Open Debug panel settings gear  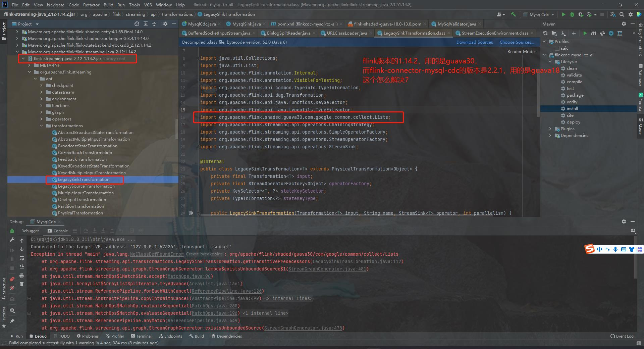point(624,221)
